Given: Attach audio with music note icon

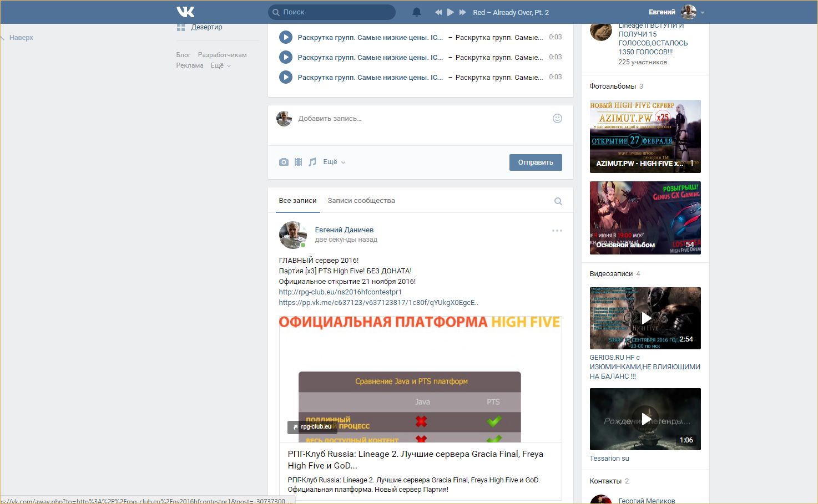Looking at the screenshot, I should [312, 162].
